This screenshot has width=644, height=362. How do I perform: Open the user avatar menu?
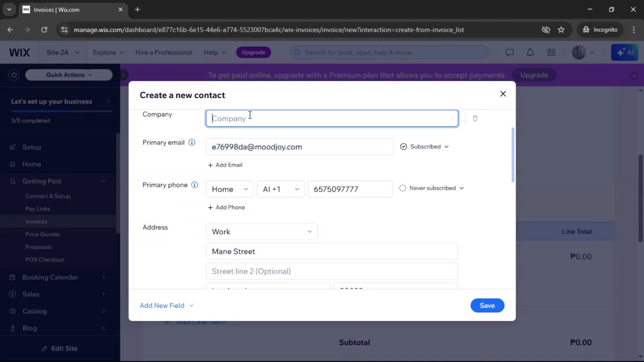point(583,52)
